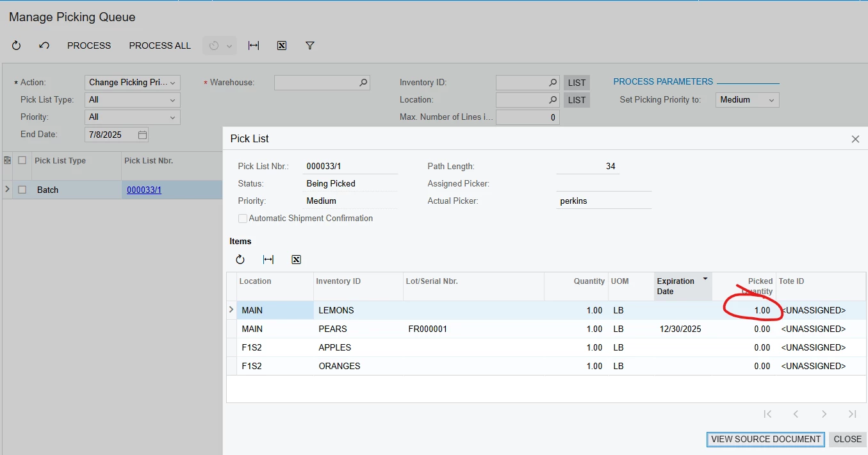Screen dimensions: 868x455
Task: Toggle Automatic Shipment Confirmation checkbox
Action: [243, 219]
